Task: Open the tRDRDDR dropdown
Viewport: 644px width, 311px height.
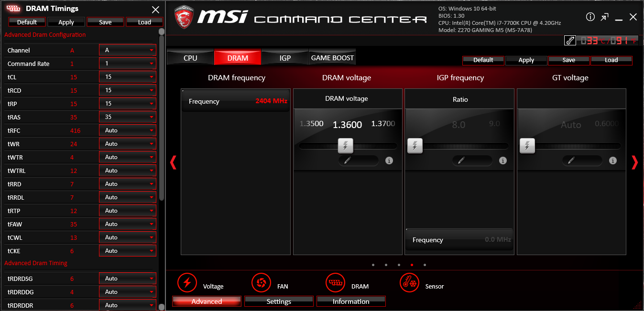Action: 128,305
